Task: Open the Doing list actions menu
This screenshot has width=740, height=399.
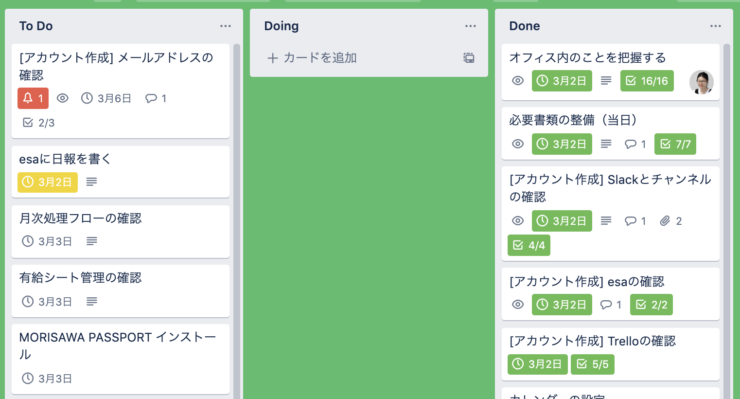Action: 471,26
